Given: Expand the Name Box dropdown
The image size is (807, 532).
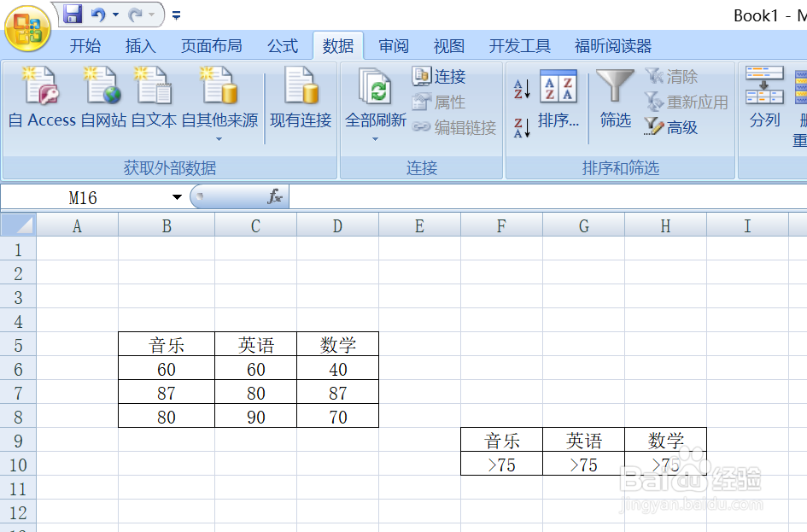Looking at the screenshot, I should (177, 196).
